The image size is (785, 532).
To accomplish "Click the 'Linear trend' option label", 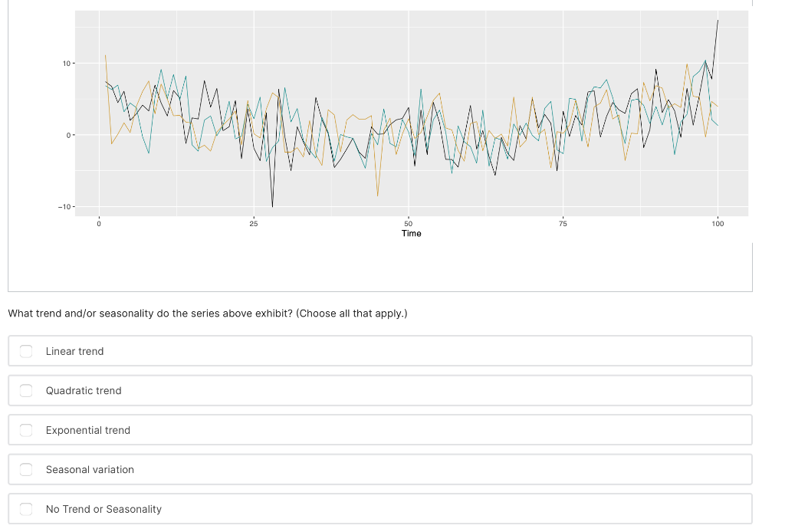I will [74, 351].
